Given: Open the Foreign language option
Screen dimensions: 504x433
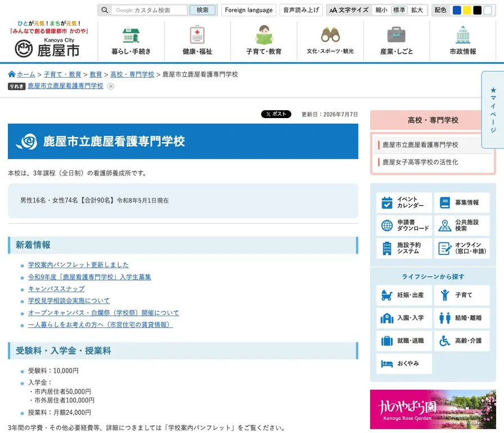Looking at the screenshot, I should (249, 10).
